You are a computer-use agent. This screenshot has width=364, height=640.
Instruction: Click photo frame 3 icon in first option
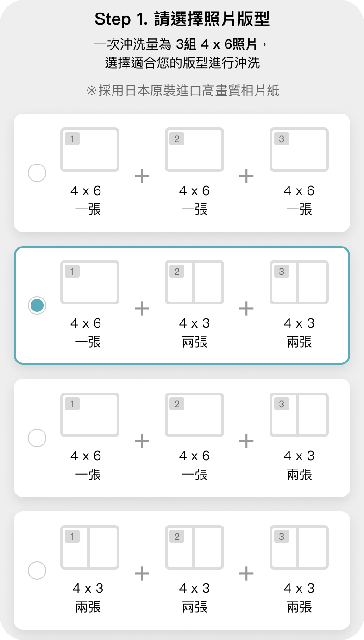pyautogui.click(x=299, y=150)
